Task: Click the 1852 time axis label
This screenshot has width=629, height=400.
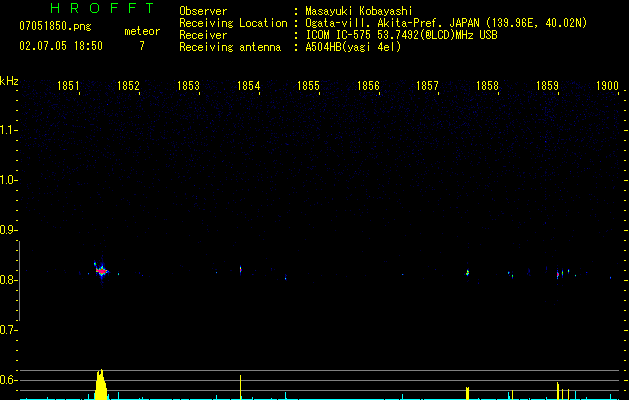Action: point(128,86)
